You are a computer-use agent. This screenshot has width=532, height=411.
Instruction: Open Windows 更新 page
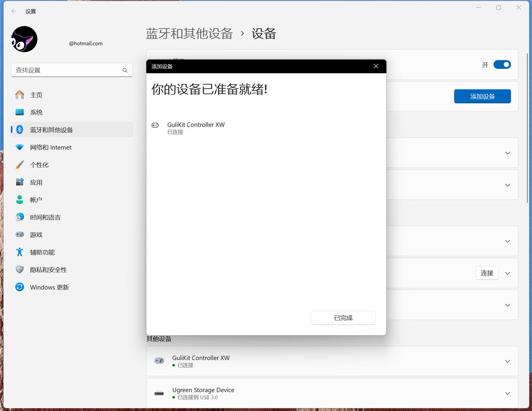tap(72, 287)
